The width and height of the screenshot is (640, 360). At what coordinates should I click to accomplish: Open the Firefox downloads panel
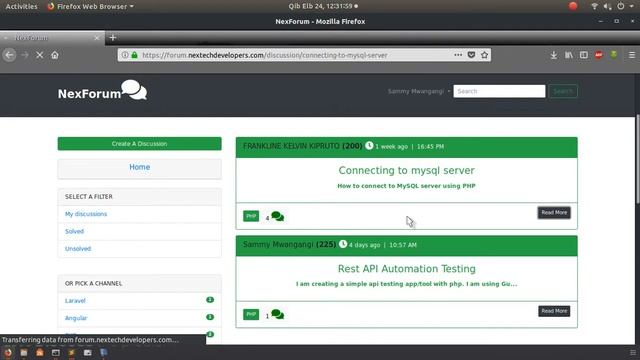pyautogui.click(x=553, y=55)
